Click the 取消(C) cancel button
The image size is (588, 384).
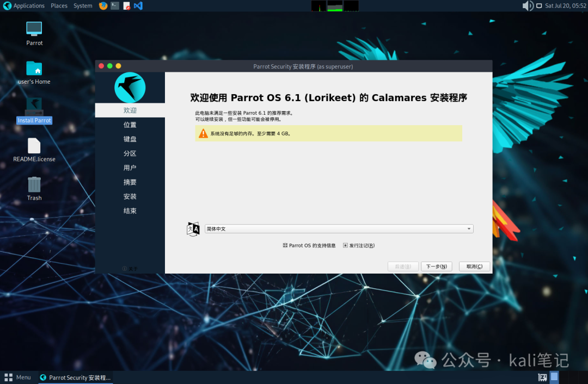coord(474,267)
